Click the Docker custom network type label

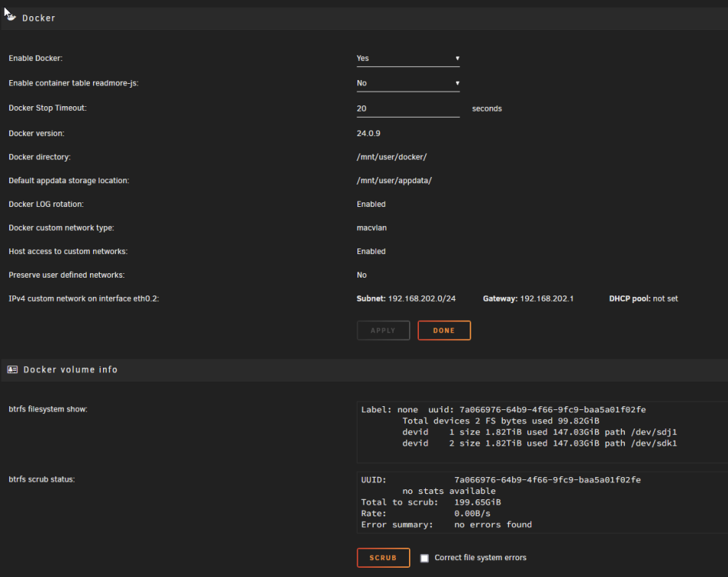[x=61, y=228]
